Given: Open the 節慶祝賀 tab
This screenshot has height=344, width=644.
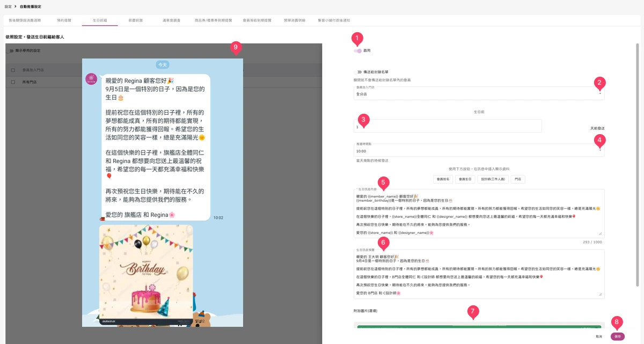Looking at the screenshot, I should tap(135, 20).
